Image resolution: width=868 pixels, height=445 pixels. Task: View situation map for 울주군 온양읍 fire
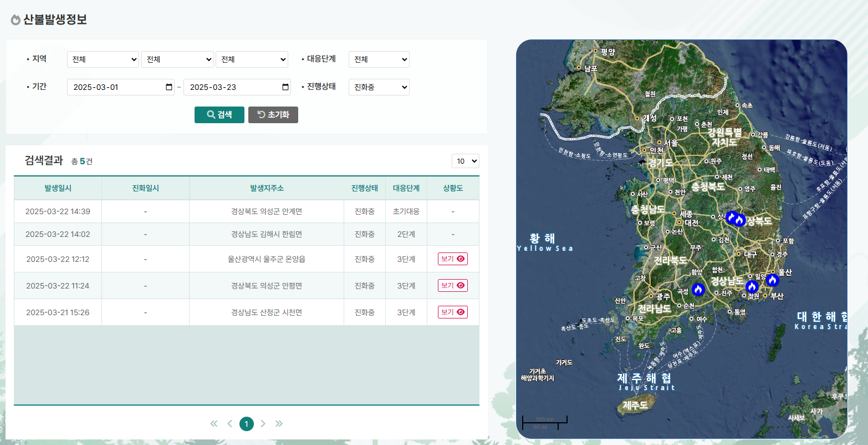[453, 259]
